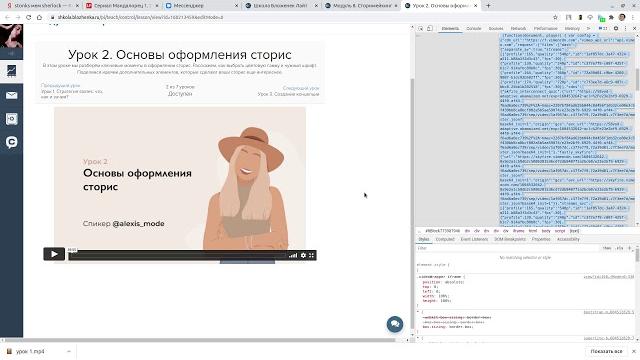The width and height of the screenshot is (640, 360).
Task: Toggle DevTools device toolbar
Action: (430, 28)
